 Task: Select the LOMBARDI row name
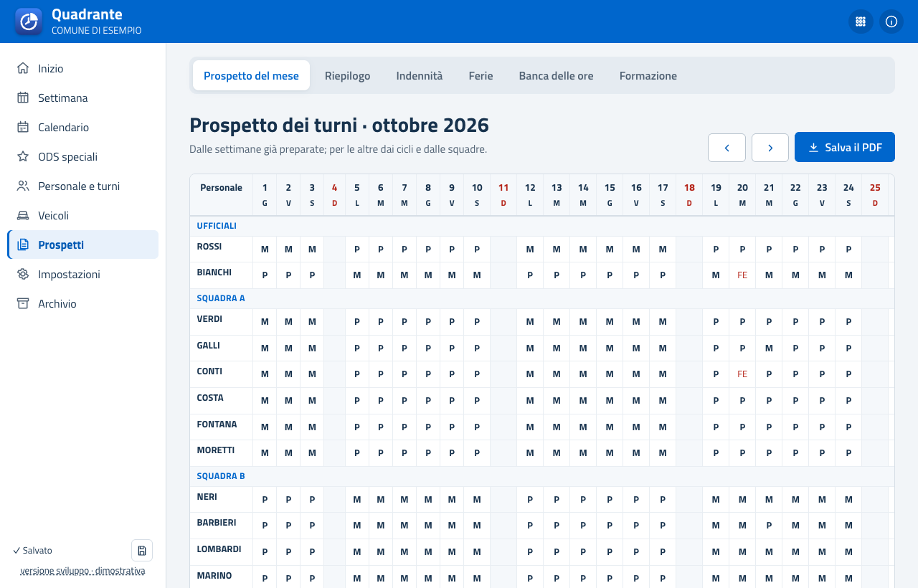[x=219, y=549]
